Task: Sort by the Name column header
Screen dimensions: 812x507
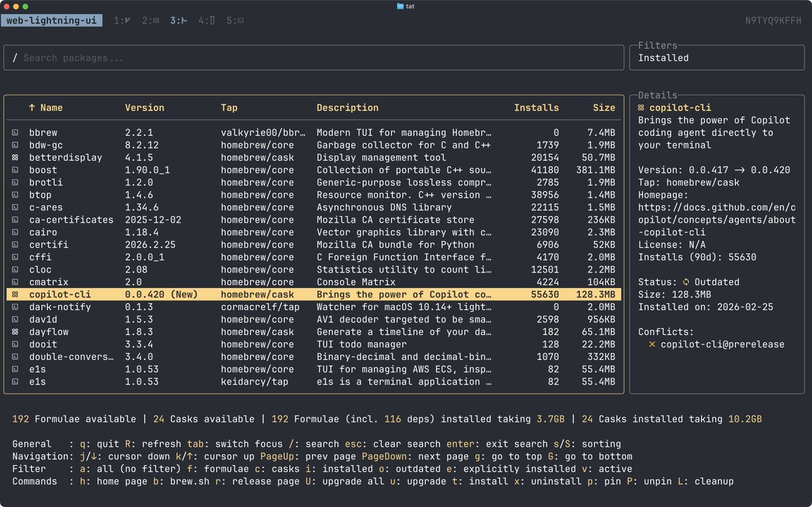Action: 45,108
